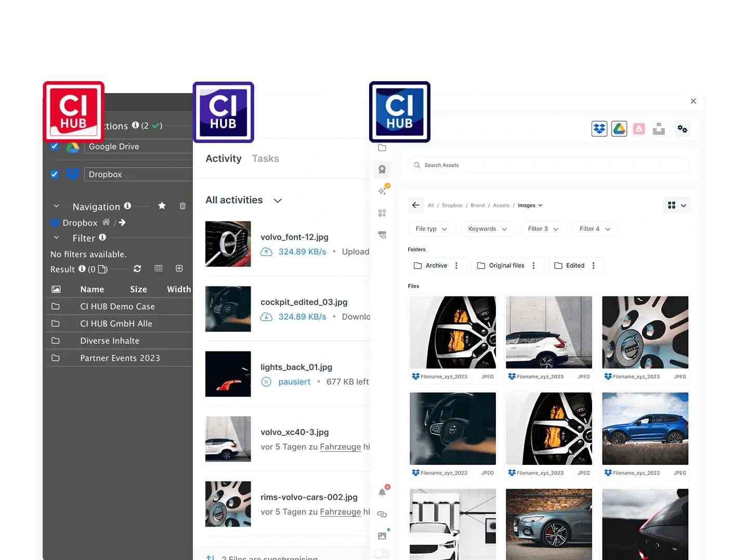This screenshot has width=745, height=560.
Task: Collapse the Filter section chevron
Action: 57,238
